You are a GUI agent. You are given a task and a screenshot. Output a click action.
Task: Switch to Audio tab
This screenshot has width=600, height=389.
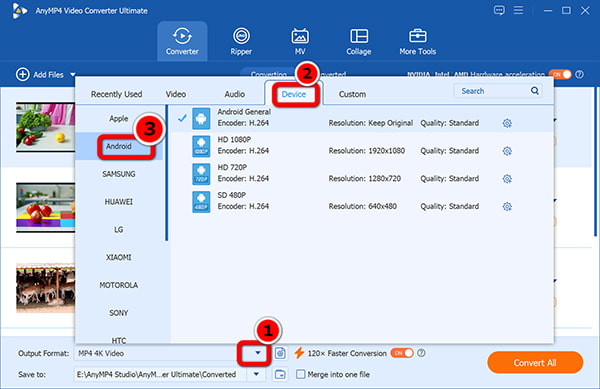click(x=235, y=94)
